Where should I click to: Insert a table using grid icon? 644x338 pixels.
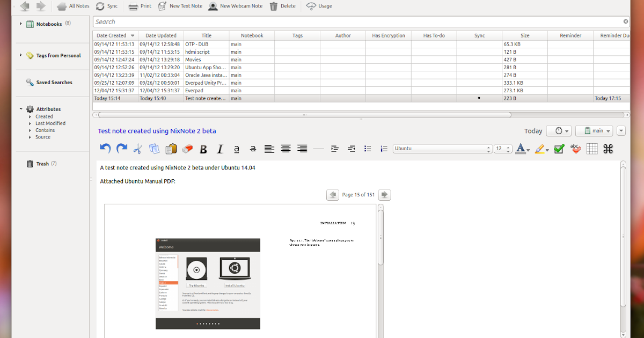click(x=592, y=149)
